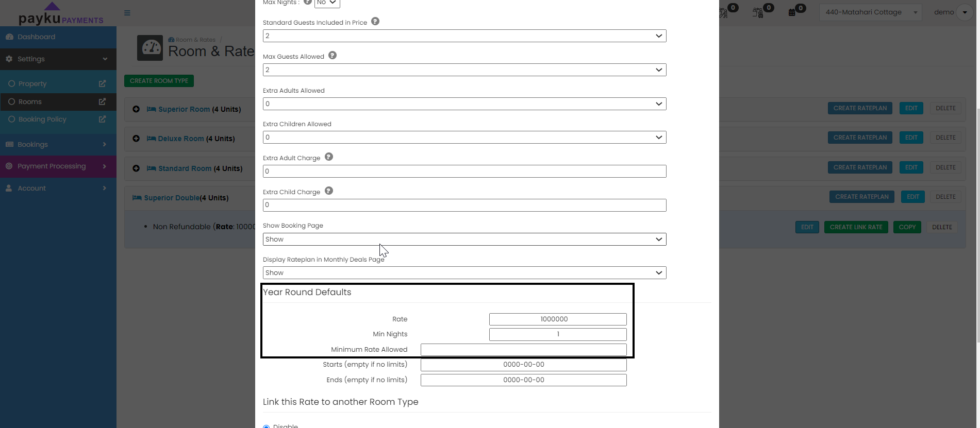Viewport: 980px width, 428px height.
Task: Click bed icon next to Superior Double
Action: click(x=137, y=198)
